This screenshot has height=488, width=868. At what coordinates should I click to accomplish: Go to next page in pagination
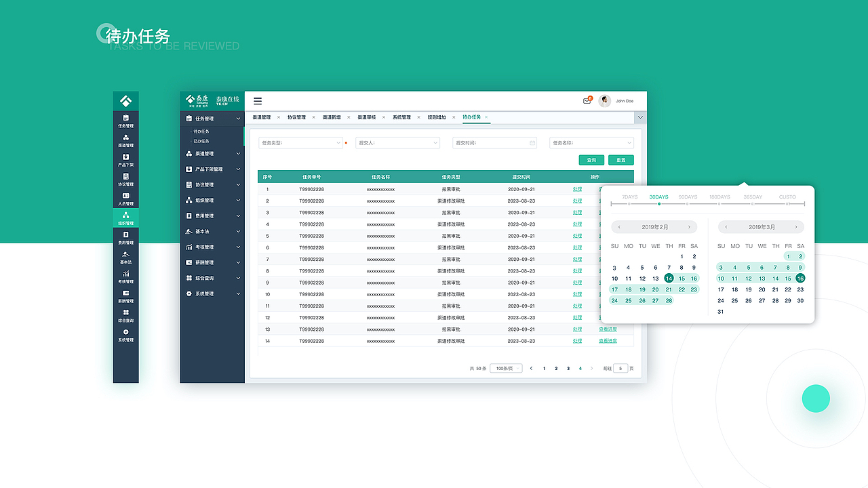click(x=592, y=369)
